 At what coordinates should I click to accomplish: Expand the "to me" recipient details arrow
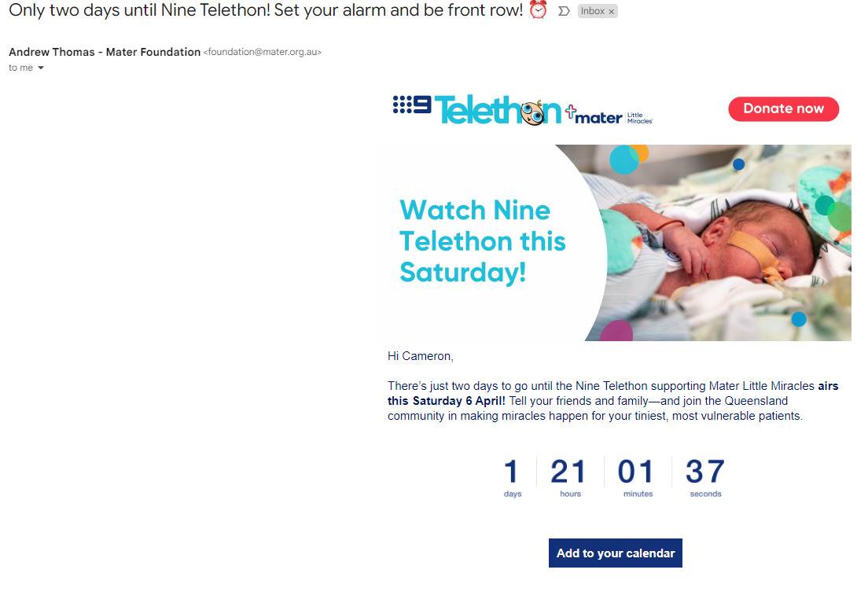click(x=40, y=68)
